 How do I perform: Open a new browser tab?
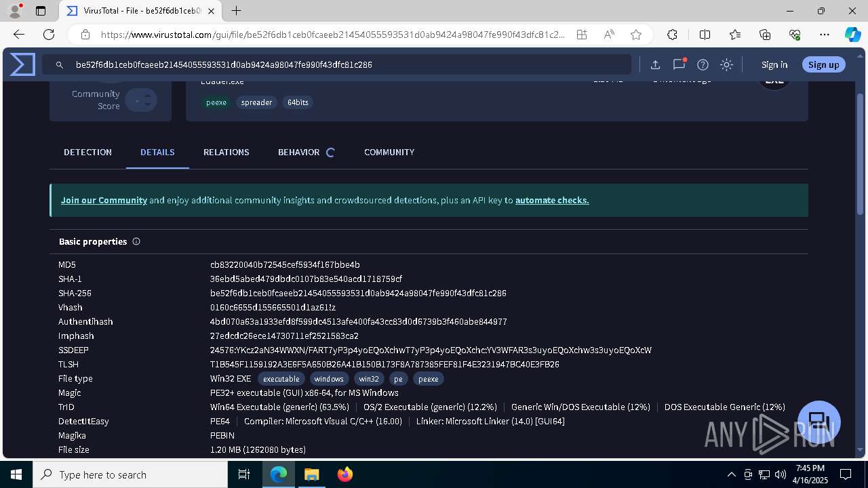point(236,11)
